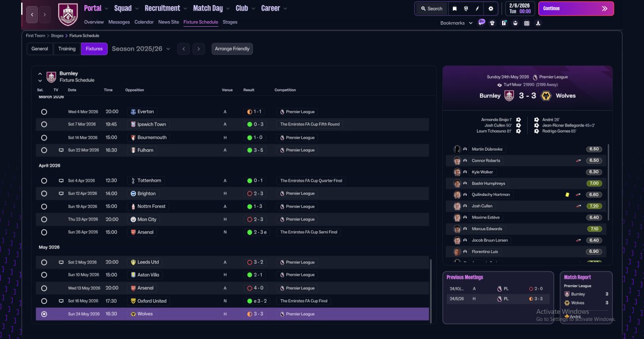
Task: Click the Continue button
Action: tap(576, 9)
